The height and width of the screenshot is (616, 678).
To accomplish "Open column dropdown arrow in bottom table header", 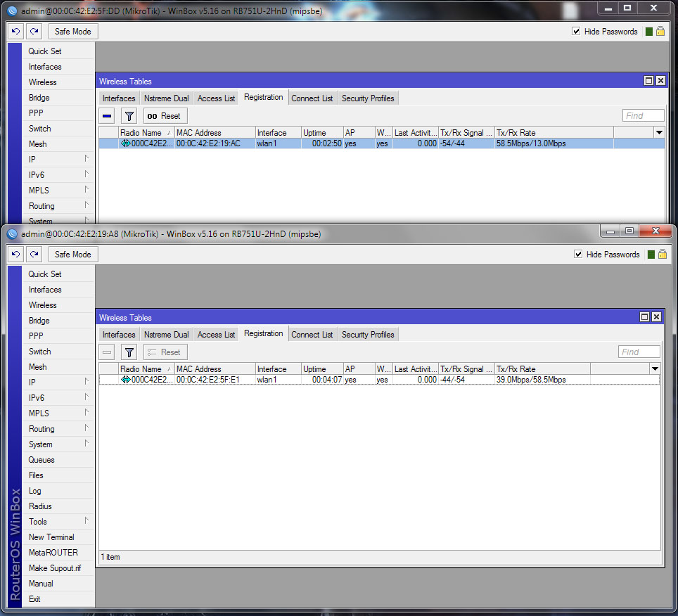I will [655, 368].
